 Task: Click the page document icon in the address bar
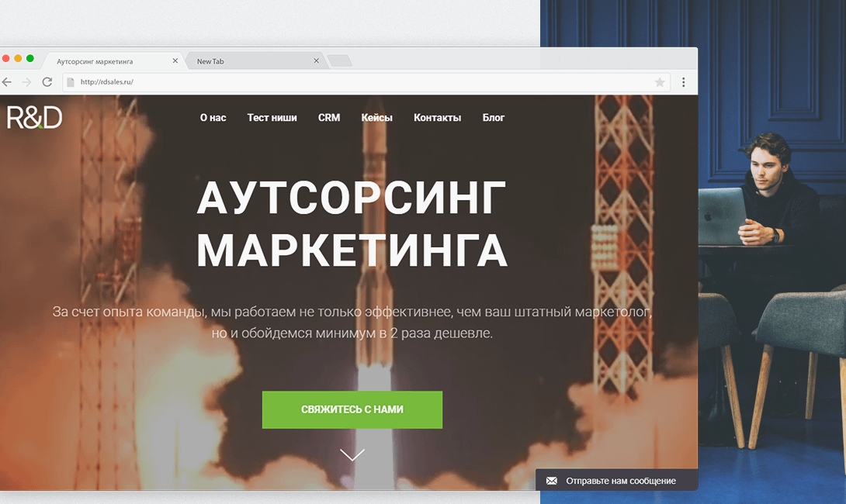(70, 82)
